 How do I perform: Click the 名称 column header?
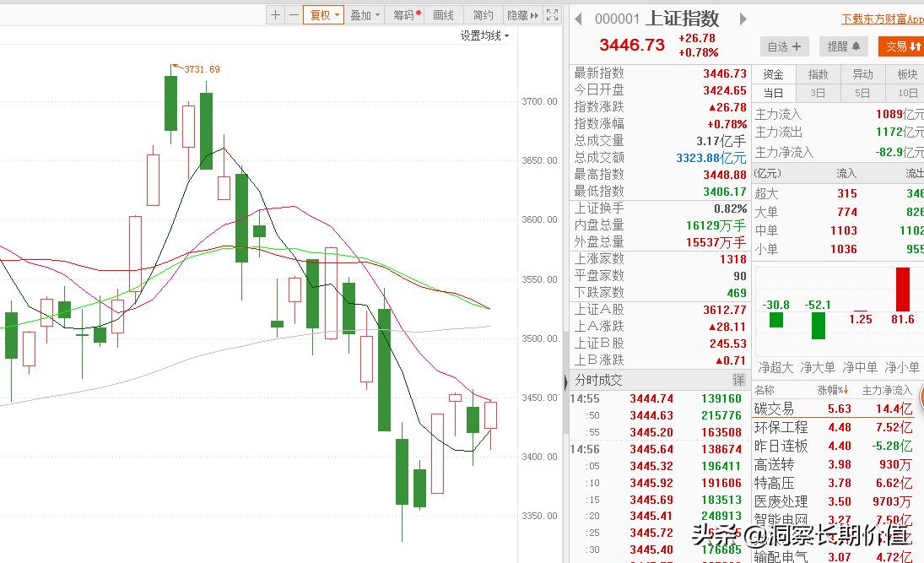765,390
